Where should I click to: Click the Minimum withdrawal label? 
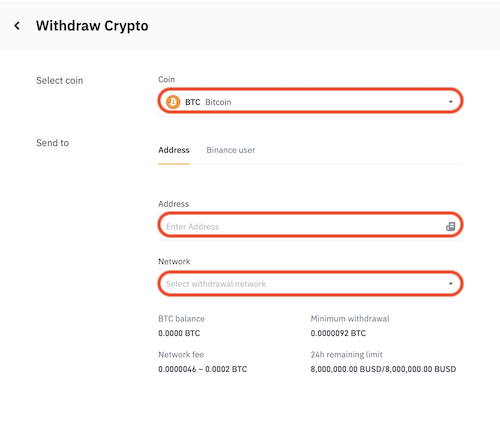[x=350, y=319]
